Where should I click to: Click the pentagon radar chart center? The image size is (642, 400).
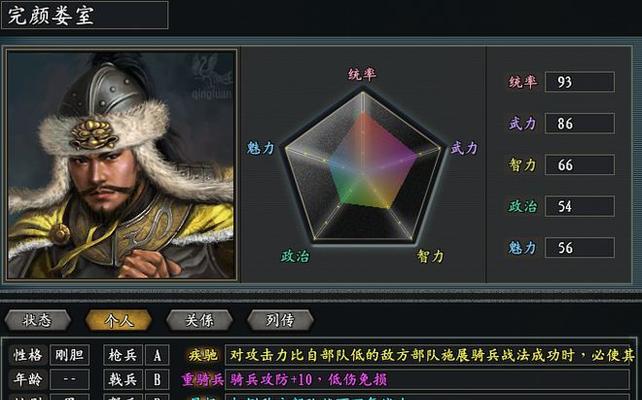[x=363, y=168]
